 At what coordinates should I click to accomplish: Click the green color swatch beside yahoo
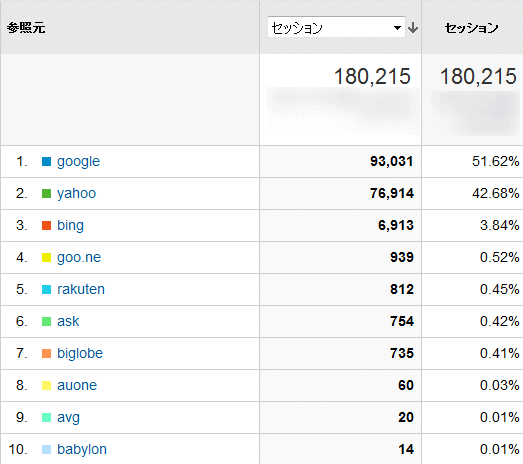tap(46, 193)
